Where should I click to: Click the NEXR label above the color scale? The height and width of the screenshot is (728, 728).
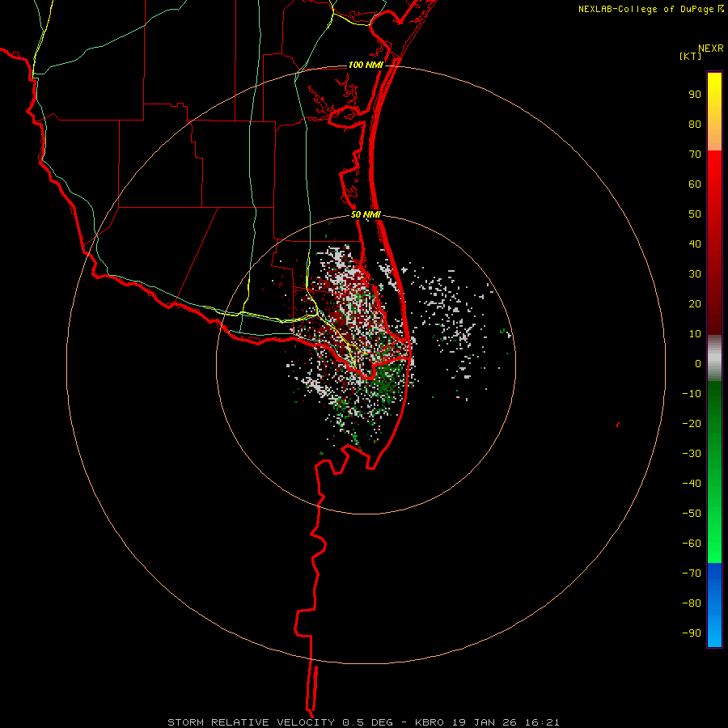click(711, 49)
